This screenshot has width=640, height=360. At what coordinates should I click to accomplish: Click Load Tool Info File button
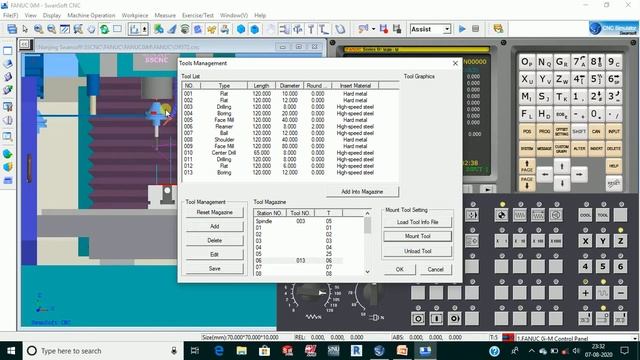[418, 222]
